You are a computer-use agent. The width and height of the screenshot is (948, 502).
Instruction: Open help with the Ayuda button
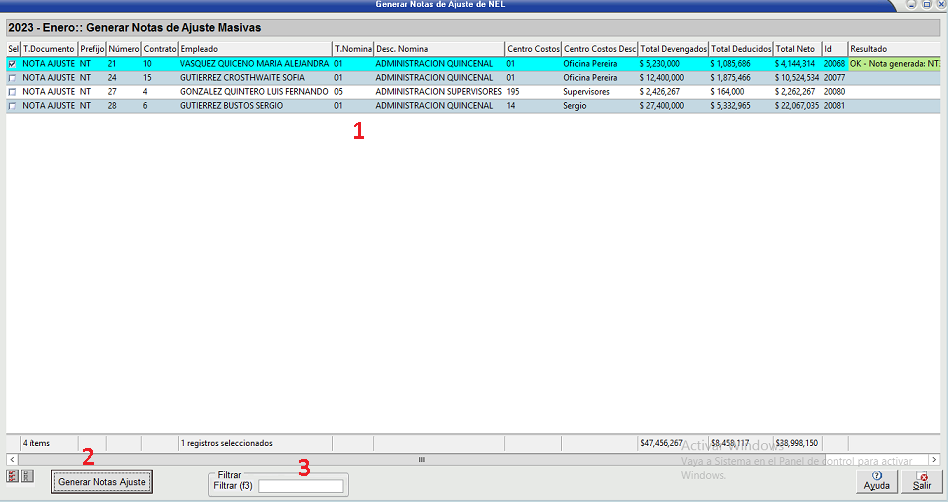click(876, 481)
